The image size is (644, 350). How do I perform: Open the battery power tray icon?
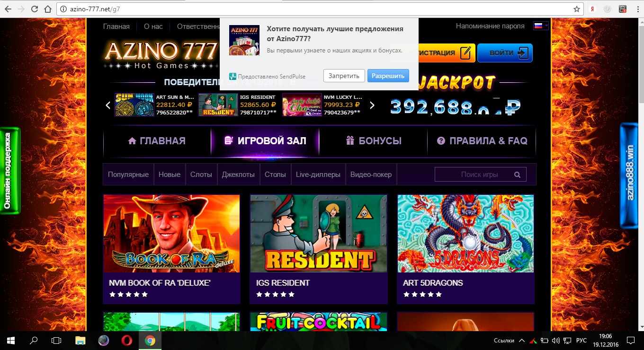pos(544,341)
